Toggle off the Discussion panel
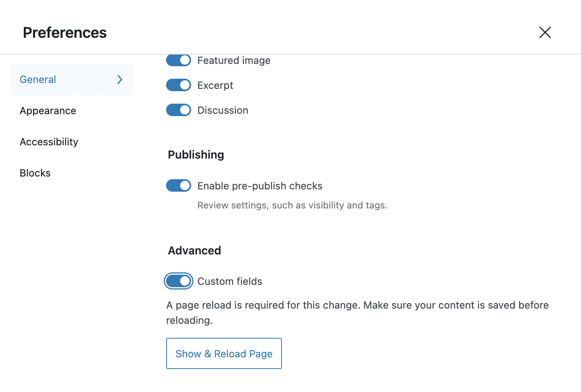Image resolution: width=581 pixels, height=392 pixels. (x=178, y=110)
